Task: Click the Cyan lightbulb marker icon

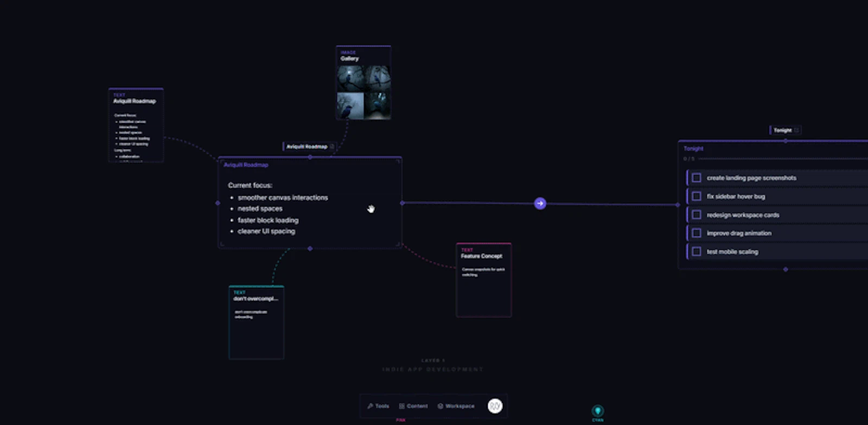Action: click(x=597, y=411)
